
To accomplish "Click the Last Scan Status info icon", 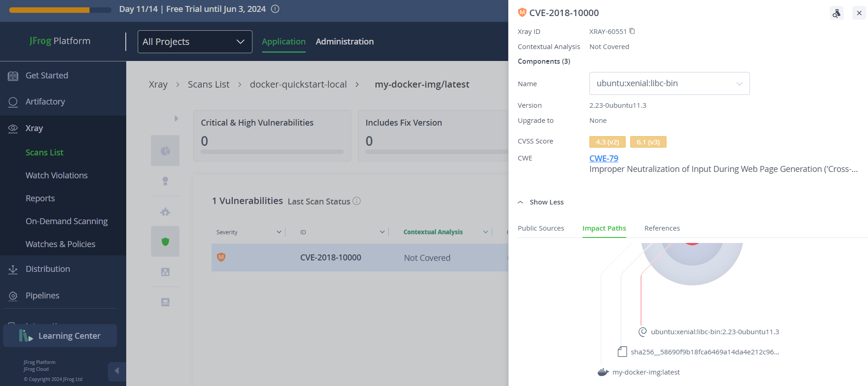I will pos(357,201).
